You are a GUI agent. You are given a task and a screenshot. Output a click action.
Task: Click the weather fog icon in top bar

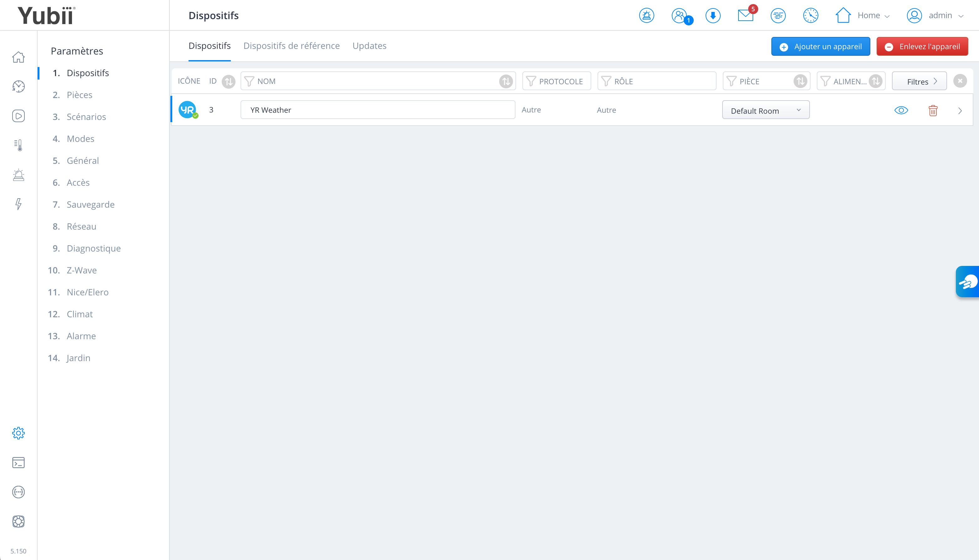pos(778,15)
